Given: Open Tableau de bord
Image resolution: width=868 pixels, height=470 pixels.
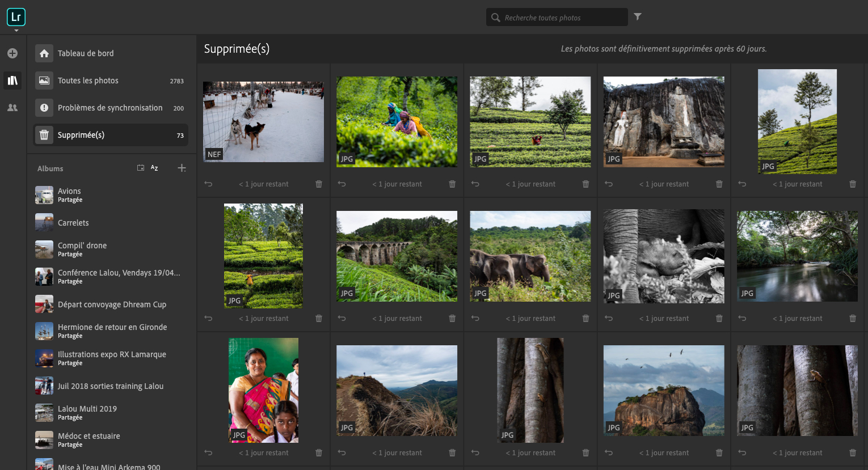Looking at the screenshot, I should 111,53.
